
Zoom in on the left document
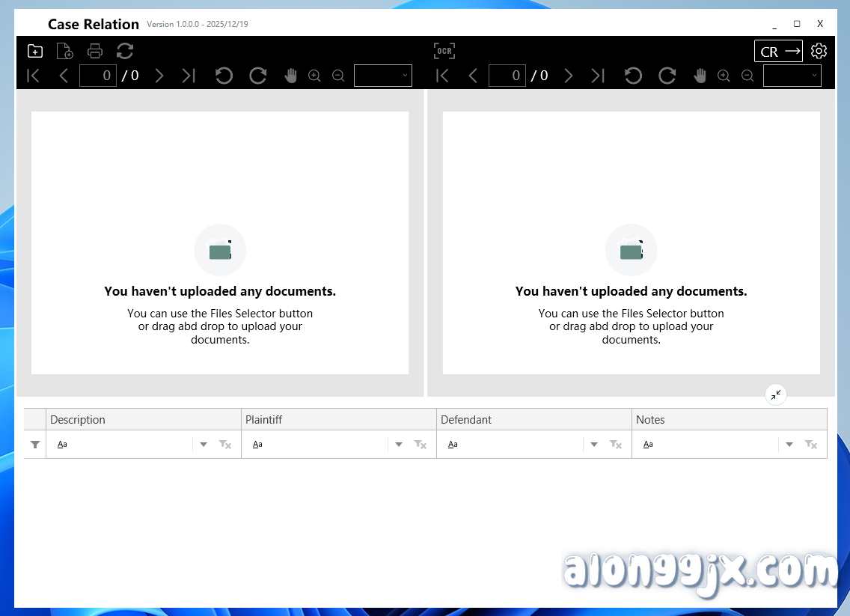(314, 76)
